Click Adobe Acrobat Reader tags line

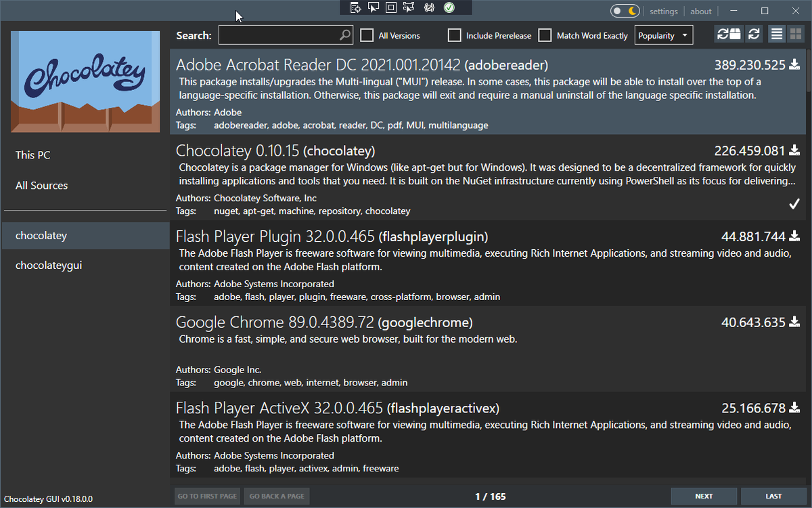pos(351,125)
